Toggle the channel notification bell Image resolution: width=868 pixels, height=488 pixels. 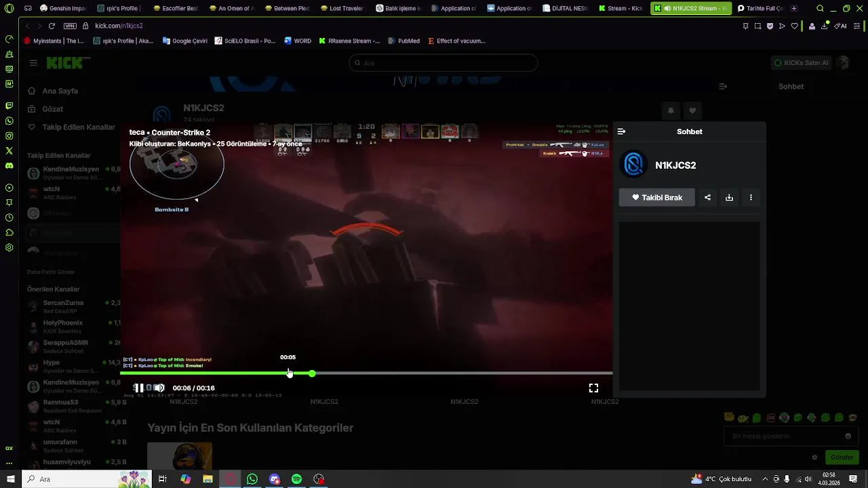click(671, 110)
